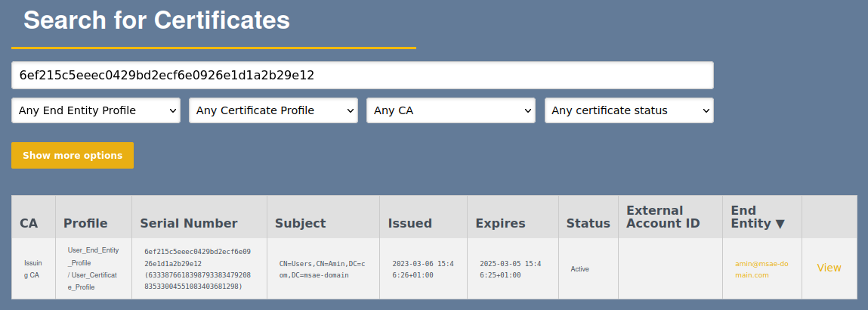Click the External Account ID column header

tap(663, 217)
